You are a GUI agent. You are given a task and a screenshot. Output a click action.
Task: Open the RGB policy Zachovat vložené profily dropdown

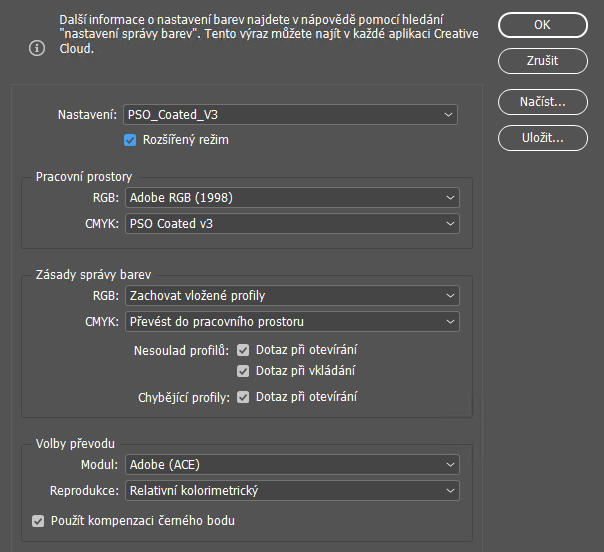[x=291, y=296]
